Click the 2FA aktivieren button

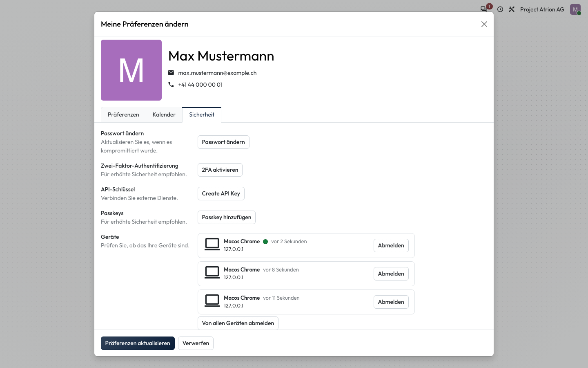click(x=220, y=170)
